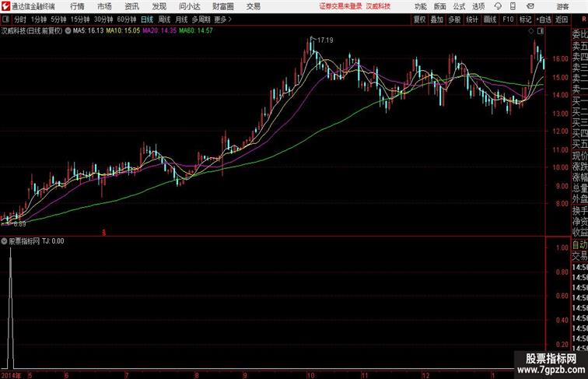The width and height of the screenshot is (588, 379).
Task: Click the MA10: 15.05 value
Action: (x=123, y=31)
